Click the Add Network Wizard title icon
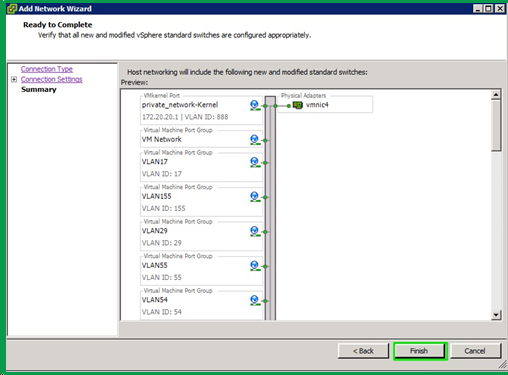Viewport: 508px width, 375px height. pyautogui.click(x=12, y=9)
